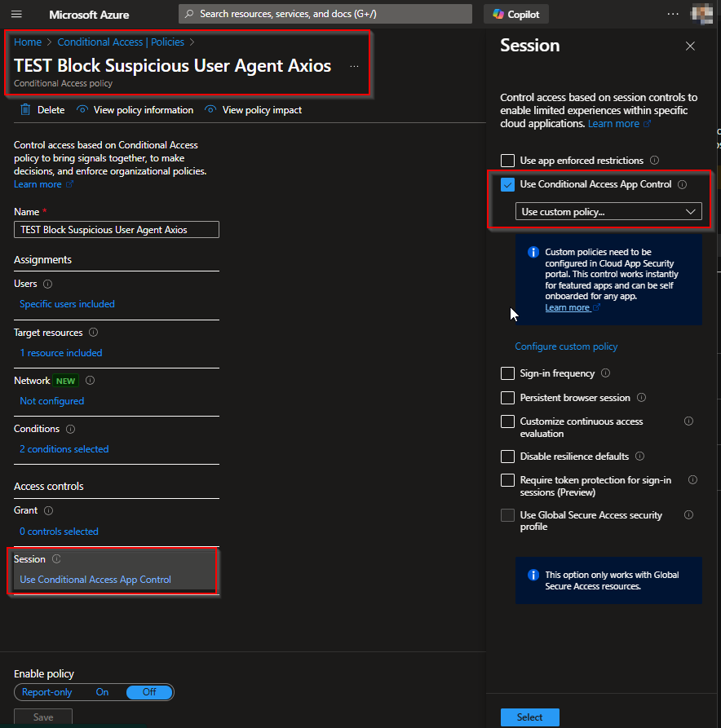Close the Session panel with X
Screen dimensions: 721x728
coord(690,46)
